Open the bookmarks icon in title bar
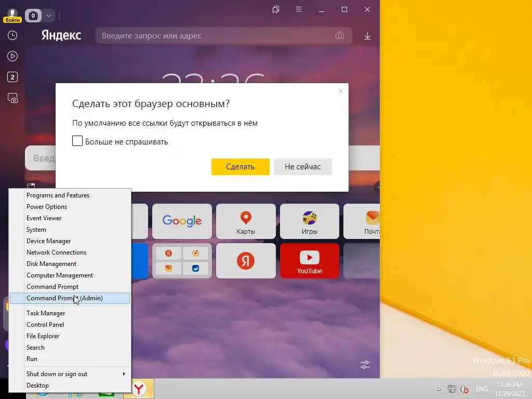This screenshot has width=532, height=399. pos(276,9)
